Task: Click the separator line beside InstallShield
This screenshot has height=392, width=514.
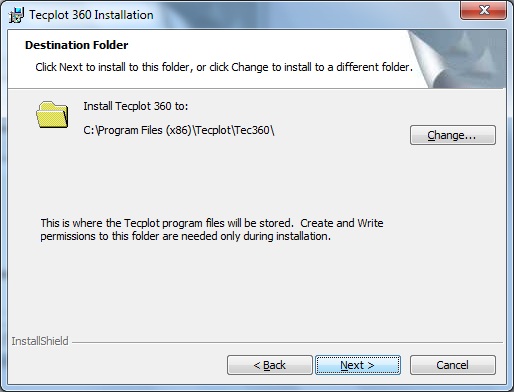Action: pyautogui.click(x=287, y=342)
